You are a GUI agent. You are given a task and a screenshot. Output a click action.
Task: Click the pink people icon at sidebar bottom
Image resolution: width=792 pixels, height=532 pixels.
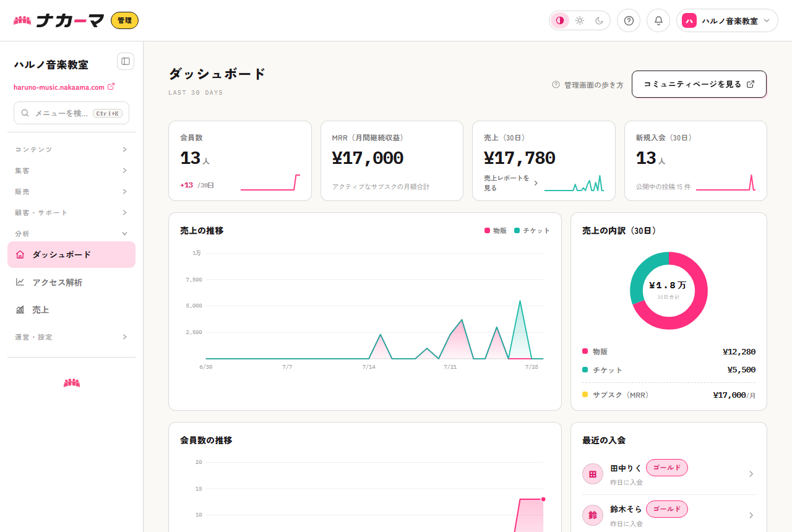pyautogui.click(x=72, y=383)
